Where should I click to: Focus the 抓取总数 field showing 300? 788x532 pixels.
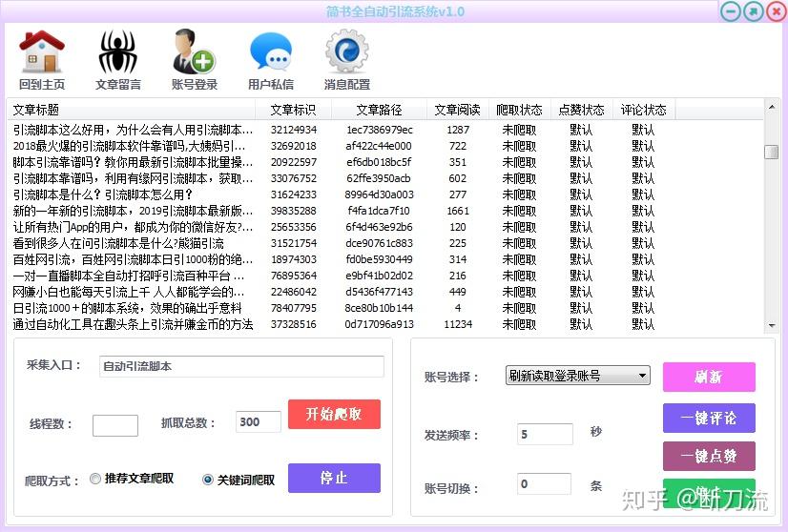(259, 421)
